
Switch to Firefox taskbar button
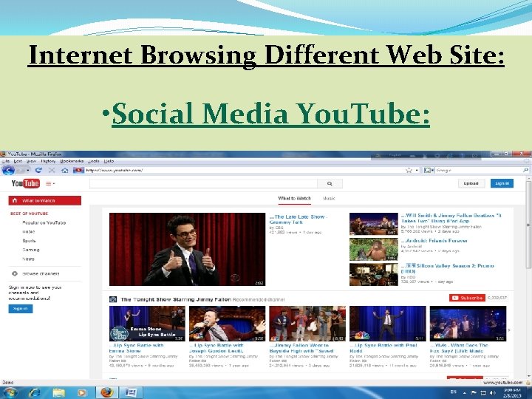point(106,392)
